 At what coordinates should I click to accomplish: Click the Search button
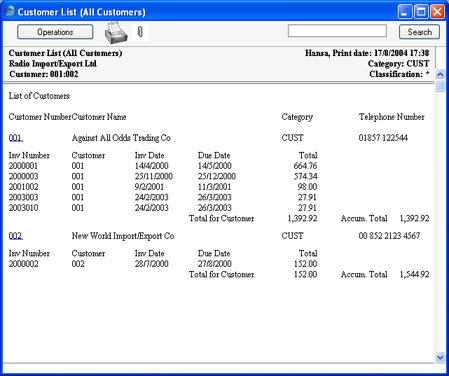tap(419, 32)
